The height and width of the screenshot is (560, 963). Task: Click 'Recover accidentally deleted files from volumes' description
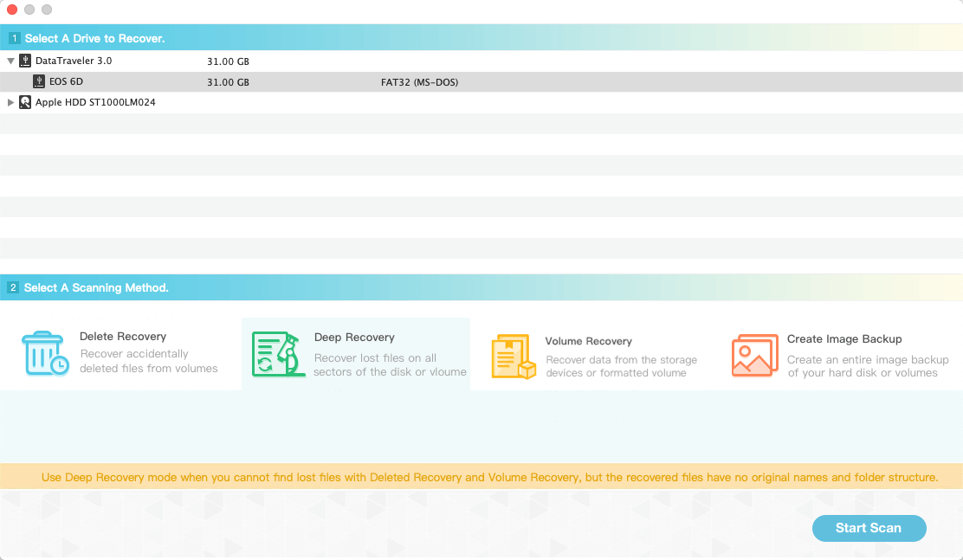click(149, 361)
